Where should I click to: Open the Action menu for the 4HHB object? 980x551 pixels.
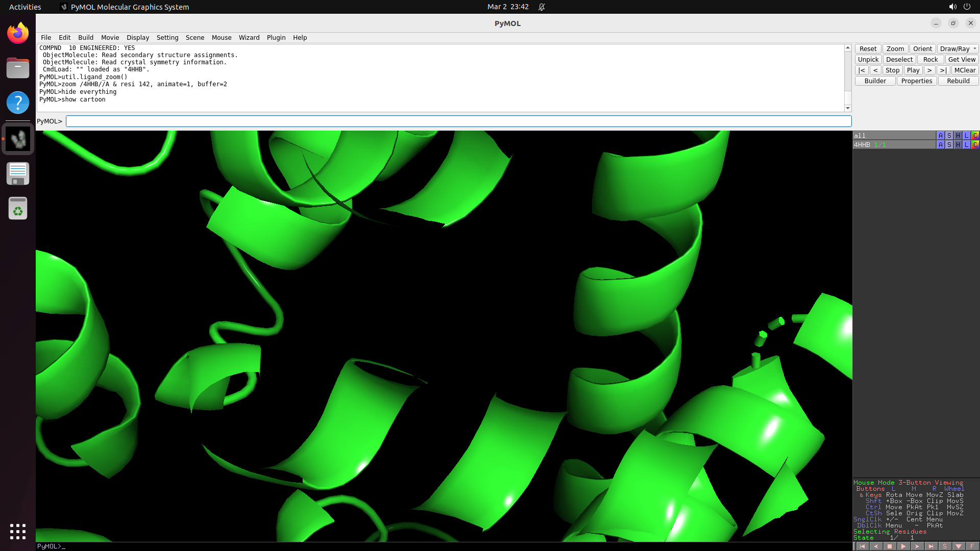[x=941, y=145]
